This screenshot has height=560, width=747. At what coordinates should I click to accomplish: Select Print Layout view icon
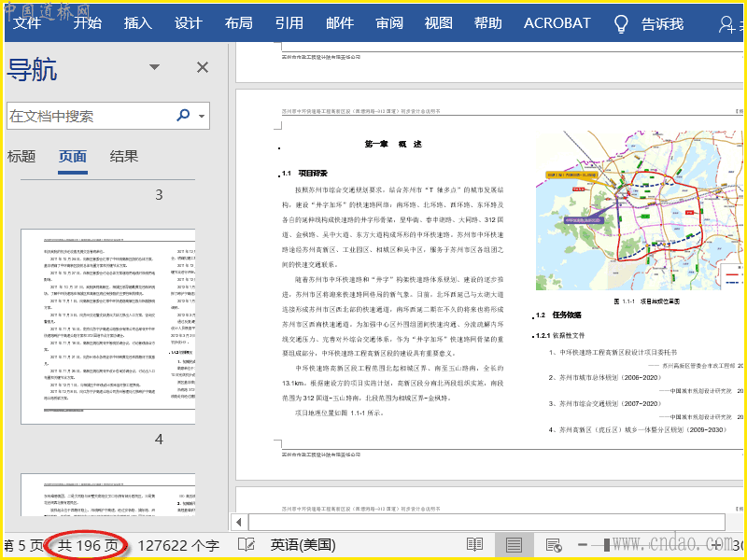514,545
